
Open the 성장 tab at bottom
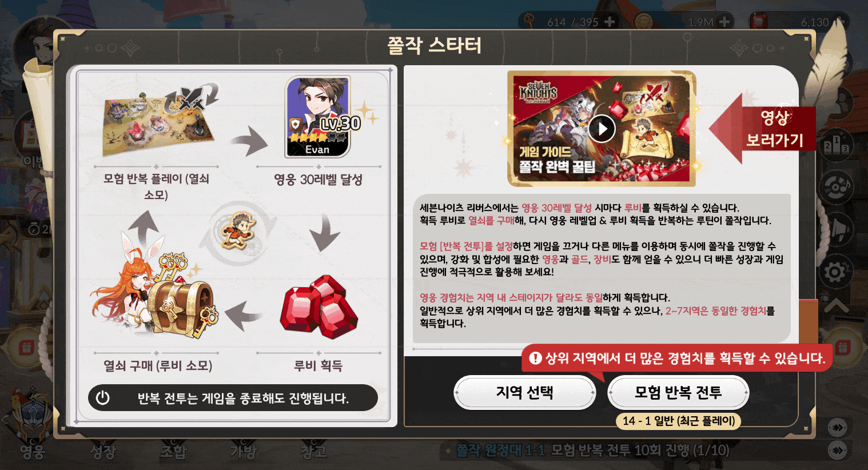[103, 451]
